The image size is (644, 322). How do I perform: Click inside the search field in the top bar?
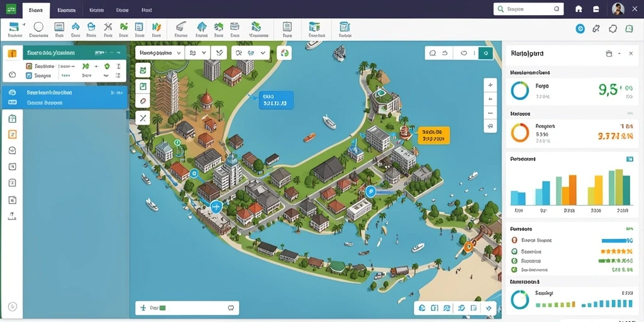pos(528,9)
